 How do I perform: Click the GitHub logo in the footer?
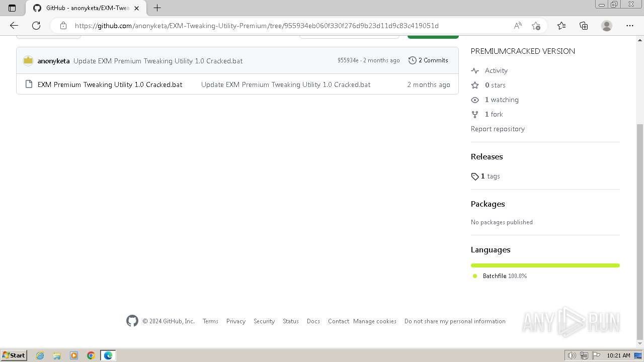click(x=132, y=321)
